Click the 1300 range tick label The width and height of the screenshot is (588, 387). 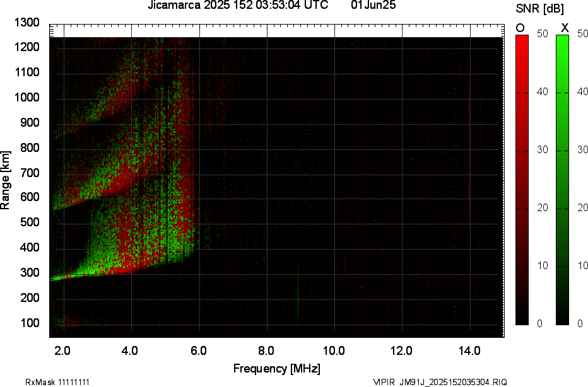click(26, 23)
